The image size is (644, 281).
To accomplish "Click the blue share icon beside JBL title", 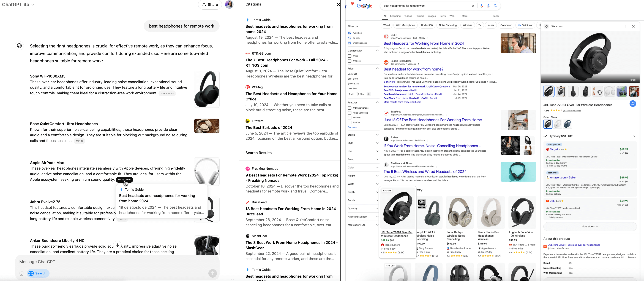I will coord(633,104).
